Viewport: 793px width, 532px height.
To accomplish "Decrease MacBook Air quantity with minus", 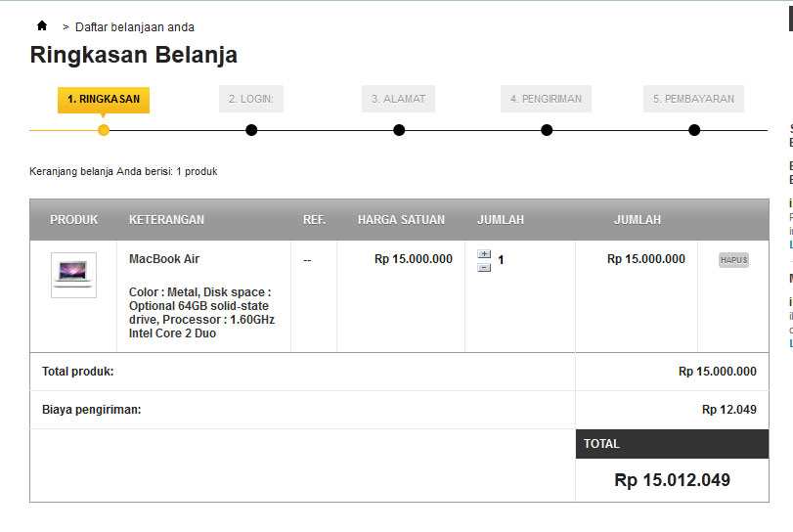I will [484, 268].
